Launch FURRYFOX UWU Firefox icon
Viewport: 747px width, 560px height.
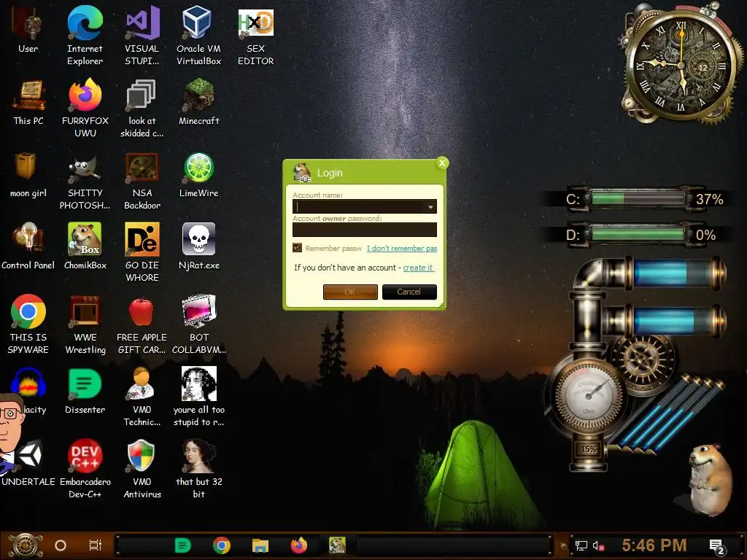[85, 108]
